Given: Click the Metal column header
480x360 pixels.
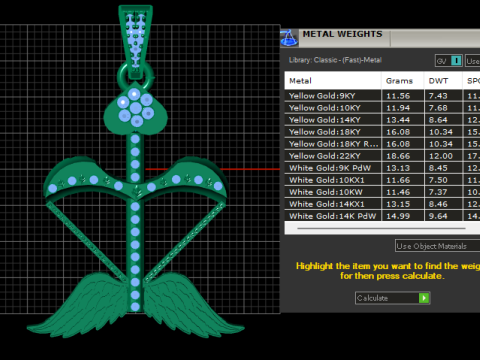Looking at the screenshot, I should pyautogui.click(x=333, y=81).
